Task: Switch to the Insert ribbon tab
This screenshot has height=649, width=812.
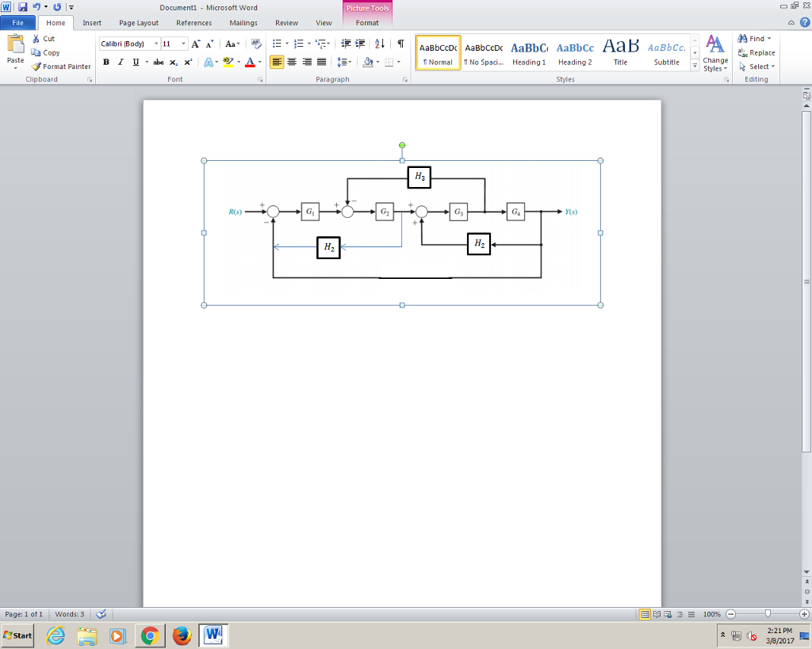Action: [94, 23]
